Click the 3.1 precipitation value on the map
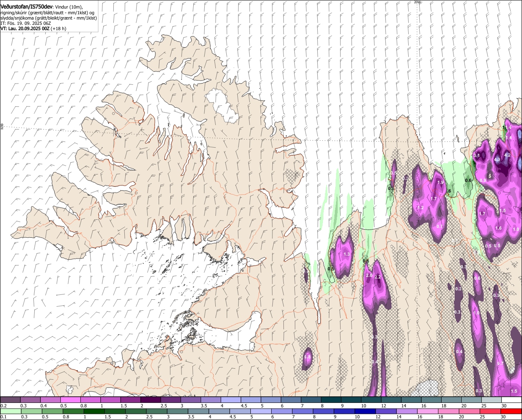This screenshot has height=420, width=522. (476, 155)
